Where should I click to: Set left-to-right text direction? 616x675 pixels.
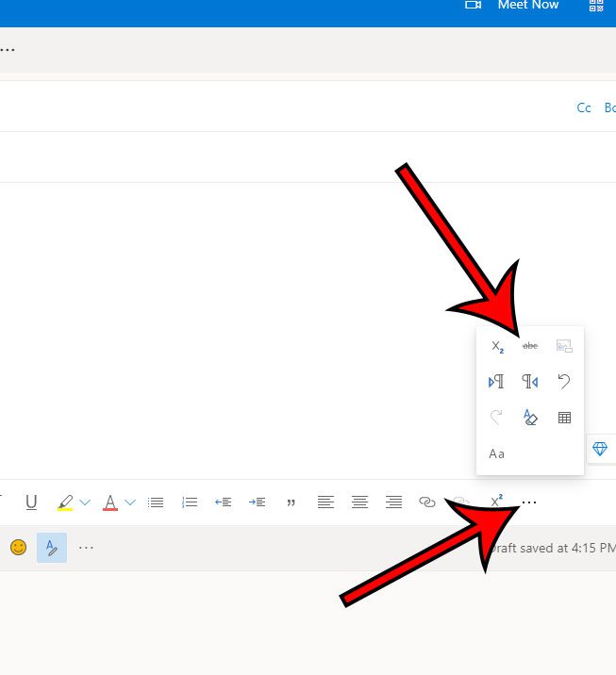click(x=496, y=382)
